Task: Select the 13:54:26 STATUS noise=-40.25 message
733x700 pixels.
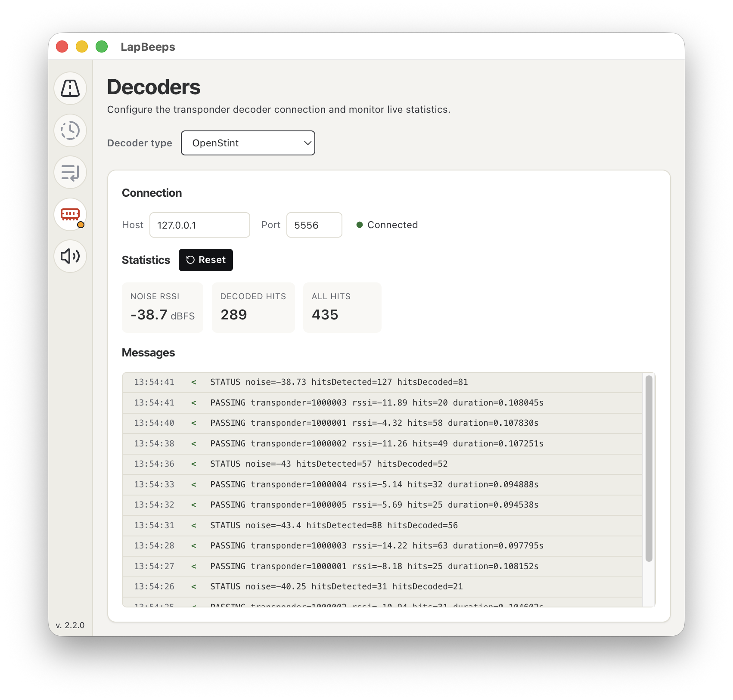Action: (382, 587)
